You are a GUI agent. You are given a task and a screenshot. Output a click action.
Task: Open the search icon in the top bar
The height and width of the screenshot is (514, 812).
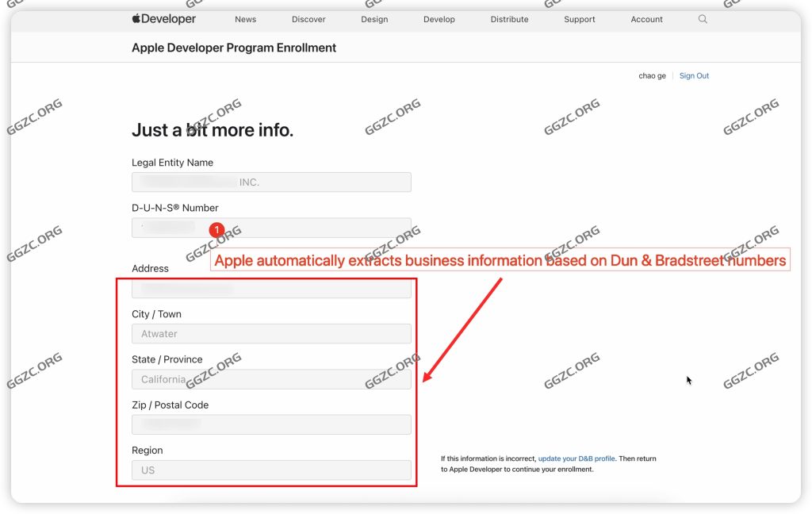pos(703,19)
